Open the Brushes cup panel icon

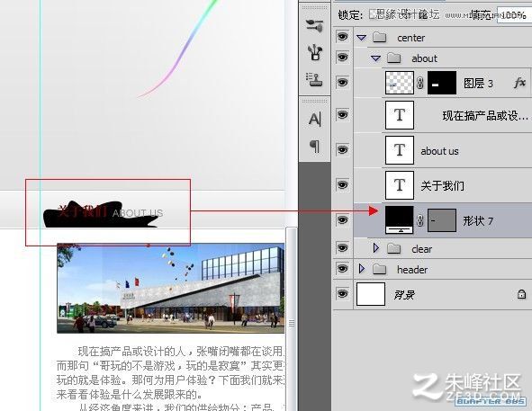pos(314,52)
